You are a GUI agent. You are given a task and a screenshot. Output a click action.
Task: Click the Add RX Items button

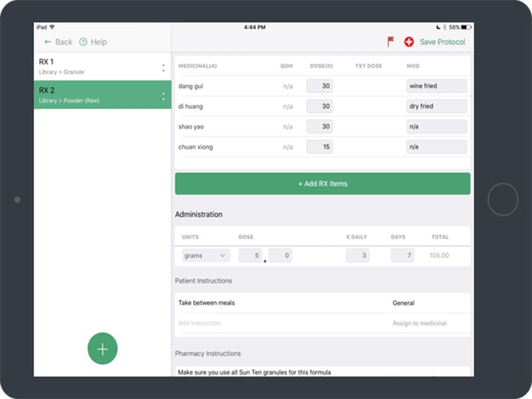(323, 184)
